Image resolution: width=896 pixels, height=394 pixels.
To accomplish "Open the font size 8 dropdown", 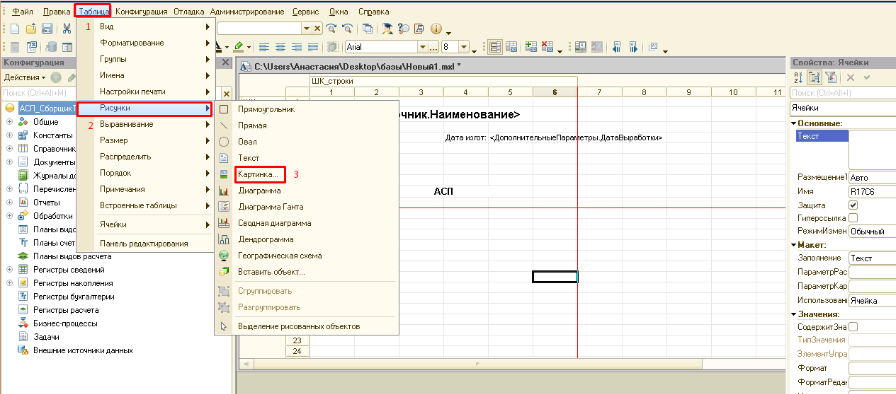I will (464, 47).
